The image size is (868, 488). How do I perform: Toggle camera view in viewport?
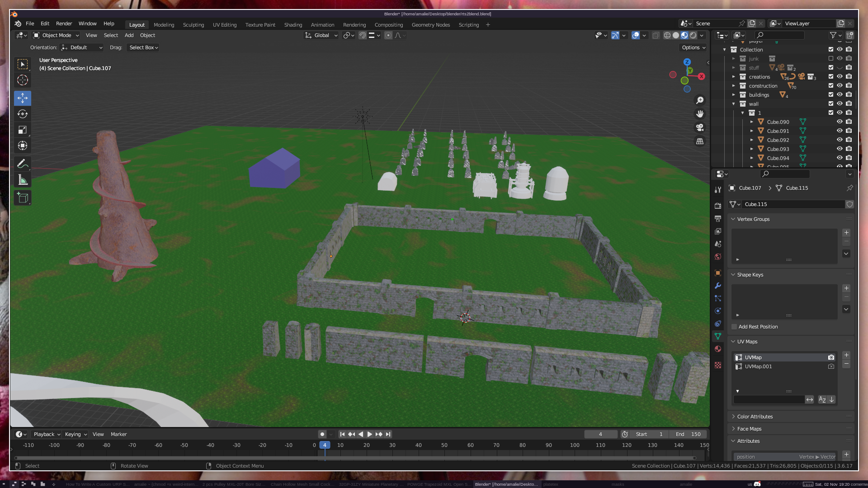tap(700, 127)
